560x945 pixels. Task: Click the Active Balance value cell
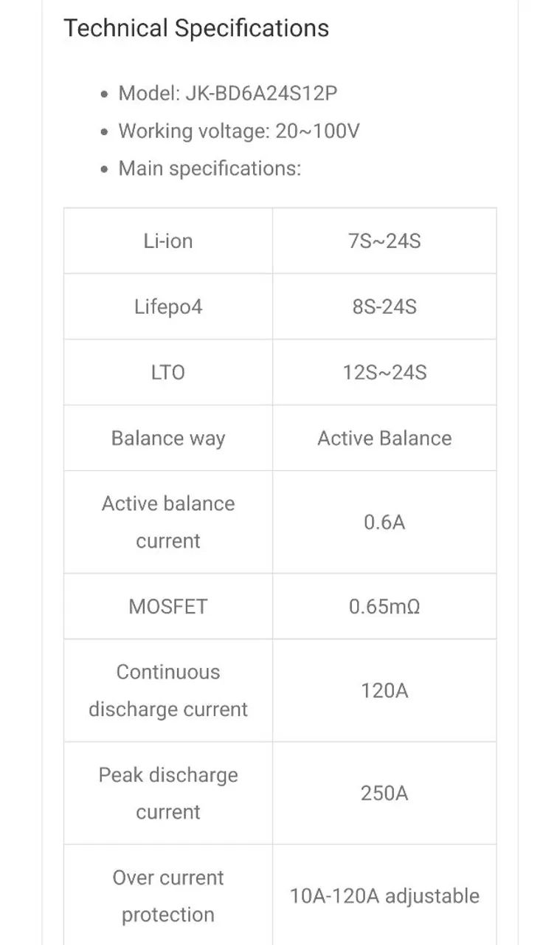[x=384, y=438]
